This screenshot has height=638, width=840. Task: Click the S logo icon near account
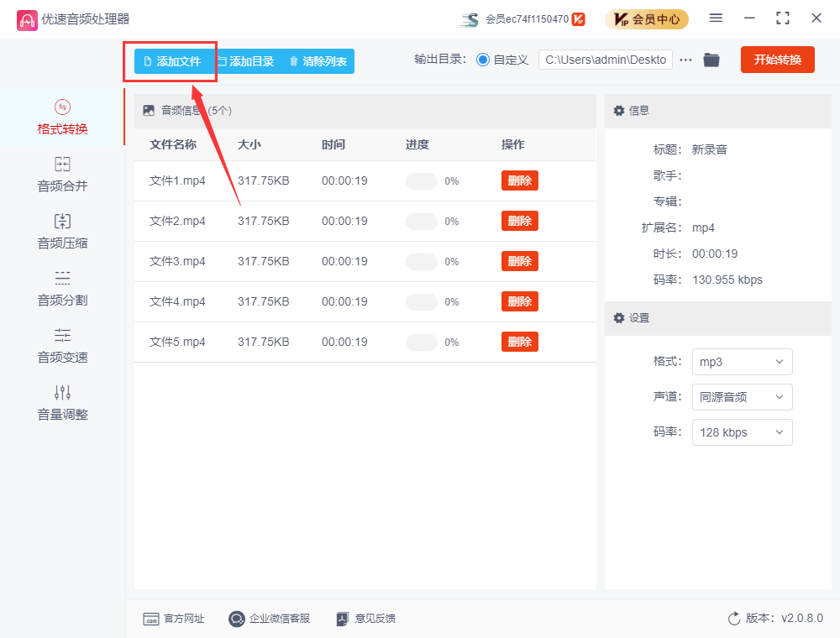(470, 20)
